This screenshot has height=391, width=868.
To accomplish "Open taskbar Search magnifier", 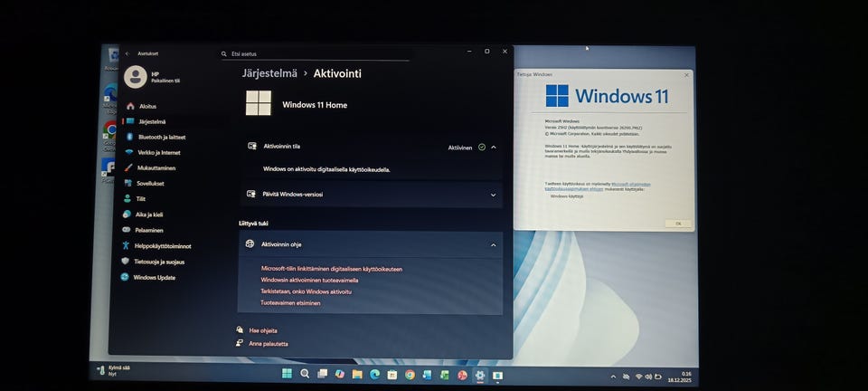I will coord(305,374).
